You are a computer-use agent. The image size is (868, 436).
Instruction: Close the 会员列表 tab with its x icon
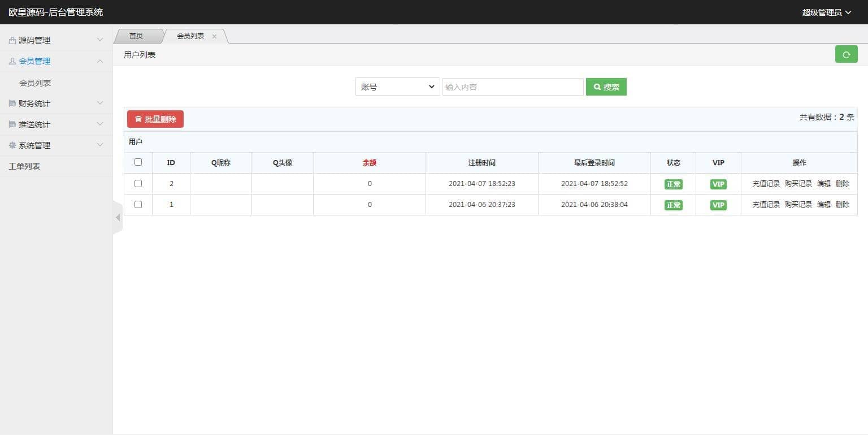pyautogui.click(x=214, y=36)
